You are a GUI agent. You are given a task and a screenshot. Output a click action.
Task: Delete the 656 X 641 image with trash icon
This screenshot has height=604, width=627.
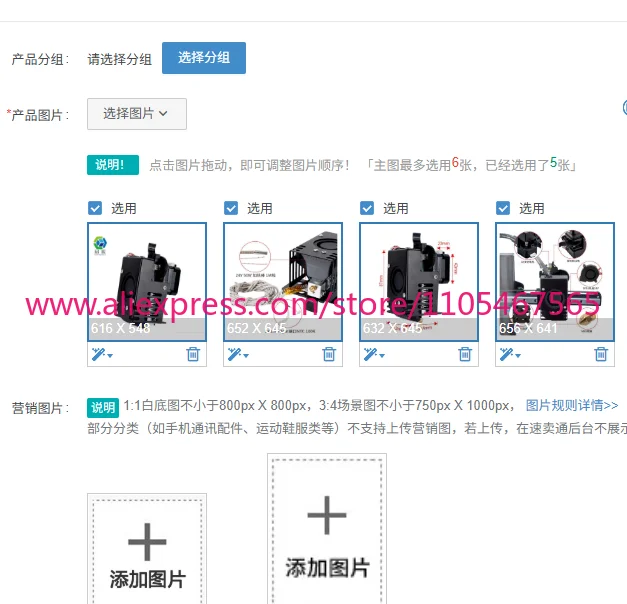tap(601, 354)
